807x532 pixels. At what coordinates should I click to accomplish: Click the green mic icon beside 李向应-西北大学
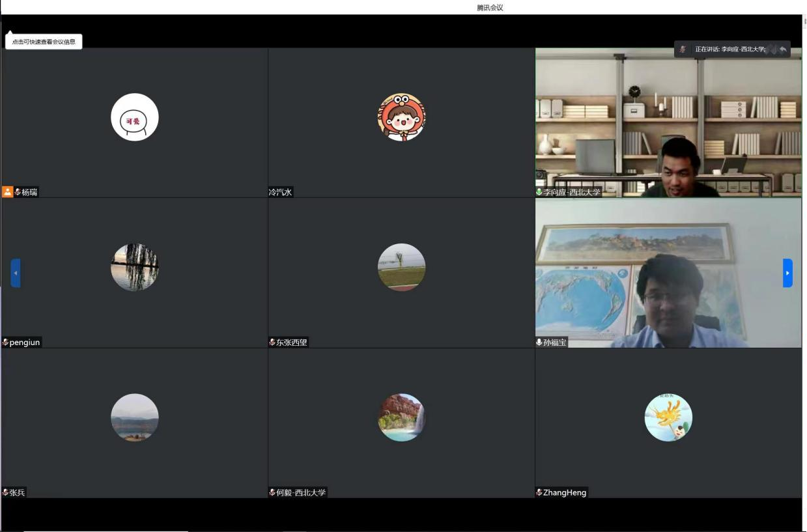[x=539, y=192]
